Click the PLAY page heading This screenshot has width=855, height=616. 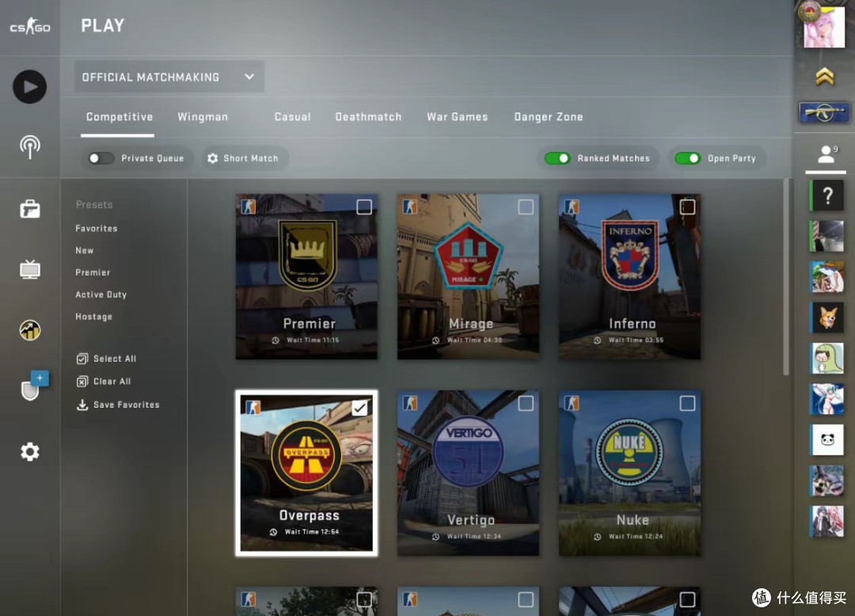[102, 25]
